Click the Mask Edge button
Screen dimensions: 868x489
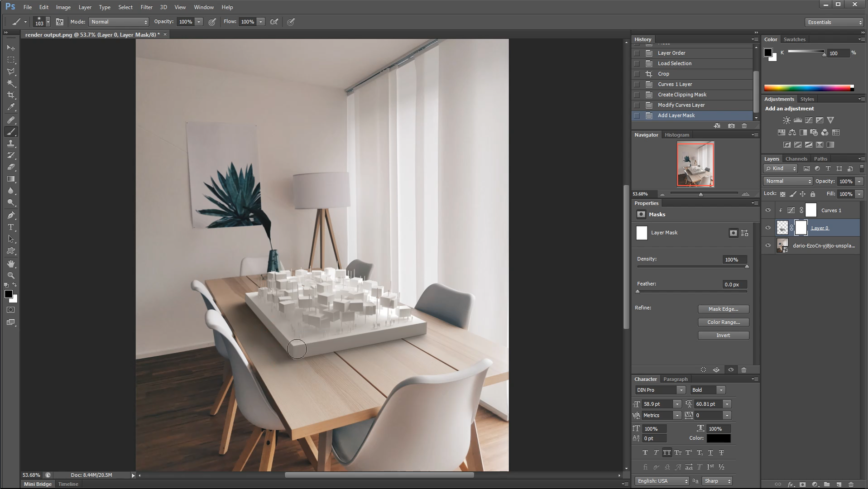pos(723,309)
